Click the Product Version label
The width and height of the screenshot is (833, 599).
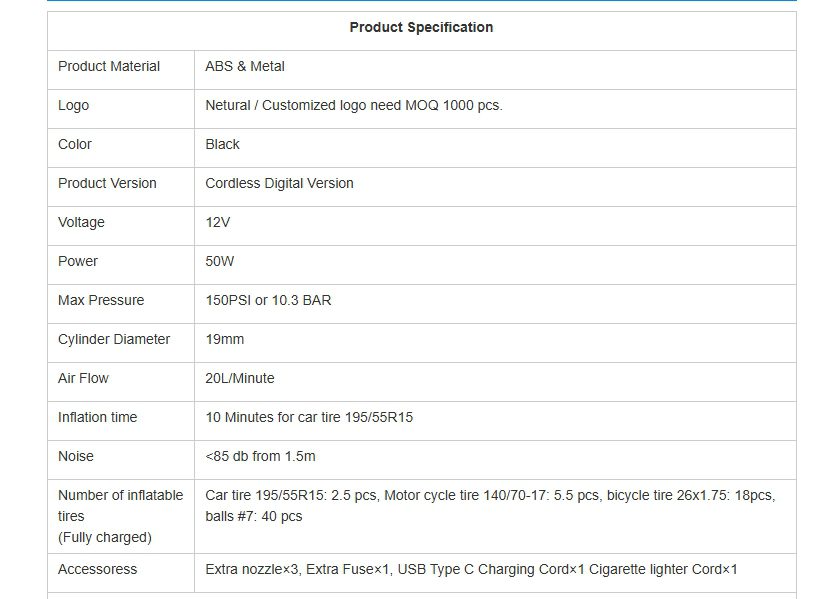[x=107, y=183]
